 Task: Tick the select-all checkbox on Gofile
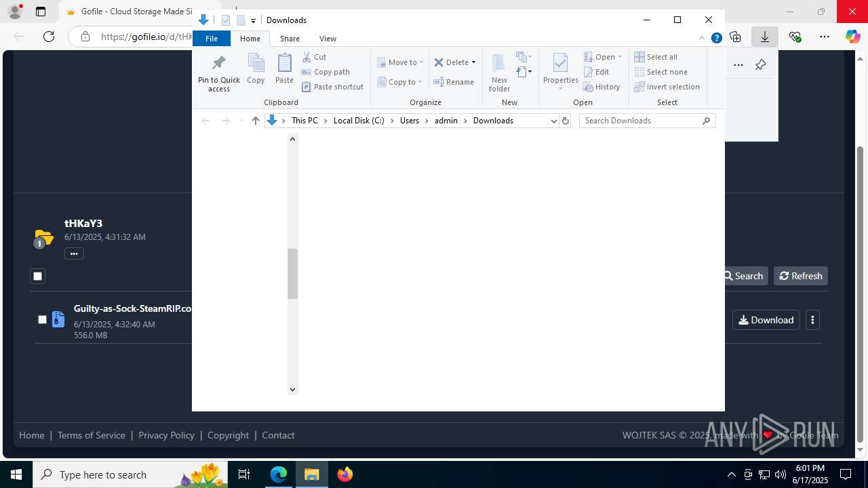coord(38,276)
